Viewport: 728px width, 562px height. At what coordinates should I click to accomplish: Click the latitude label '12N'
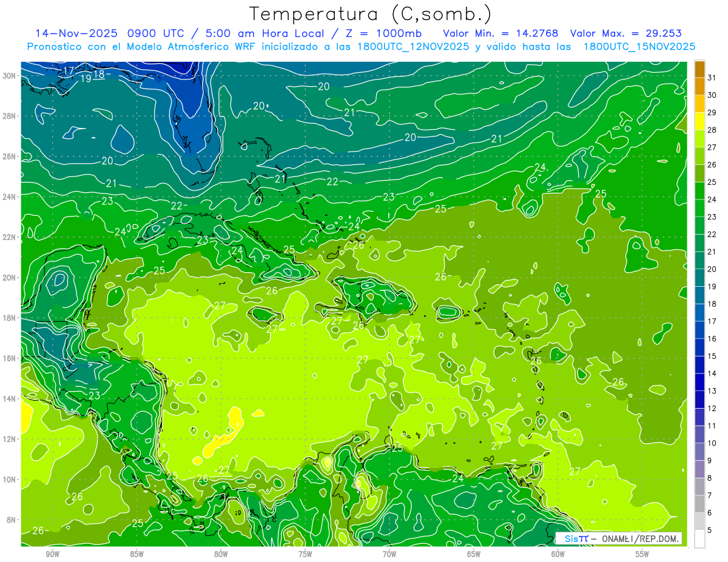(x=9, y=439)
